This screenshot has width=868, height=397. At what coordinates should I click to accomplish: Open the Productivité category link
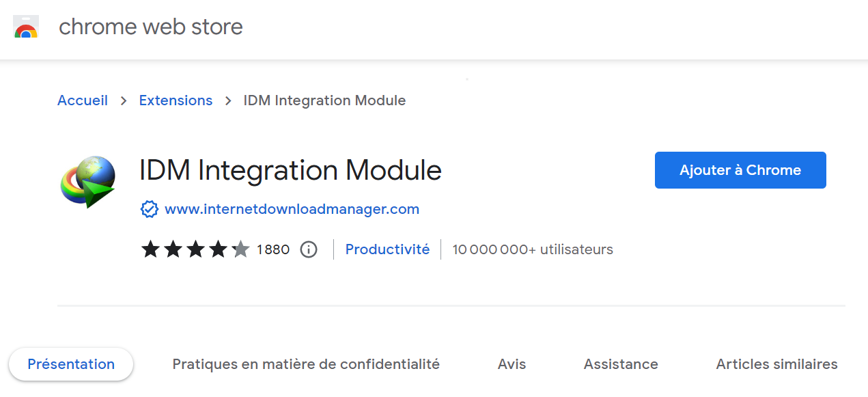(387, 249)
